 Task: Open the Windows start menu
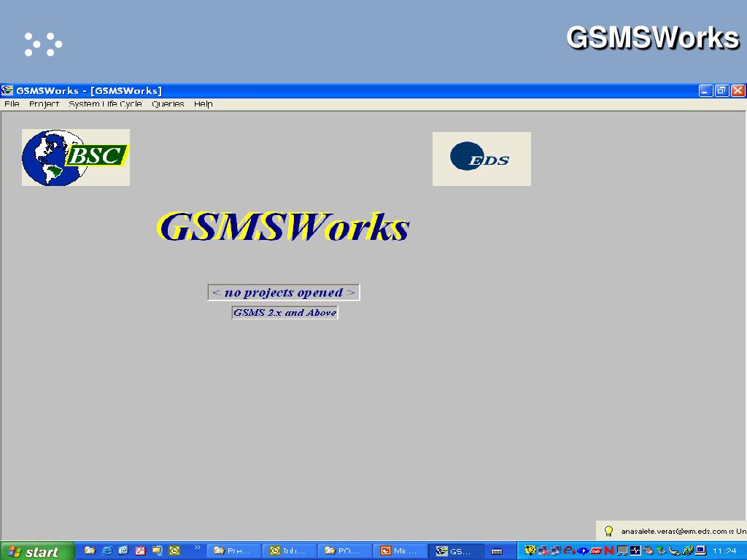(37, 551)
